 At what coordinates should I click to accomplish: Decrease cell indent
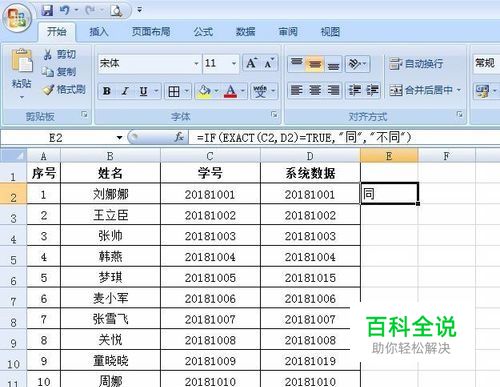(x=354, y=90)
